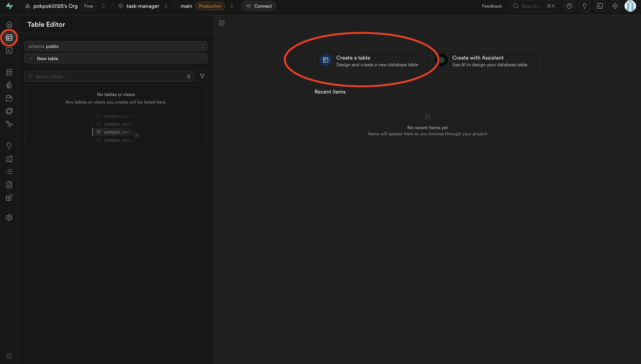Screen dimensions: 641x364
Task: Click the New table button
Action: point(116,58)
